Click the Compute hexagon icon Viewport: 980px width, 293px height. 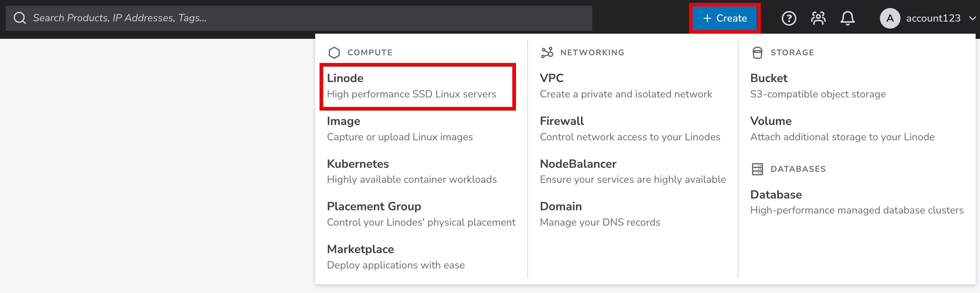[334, 52]
